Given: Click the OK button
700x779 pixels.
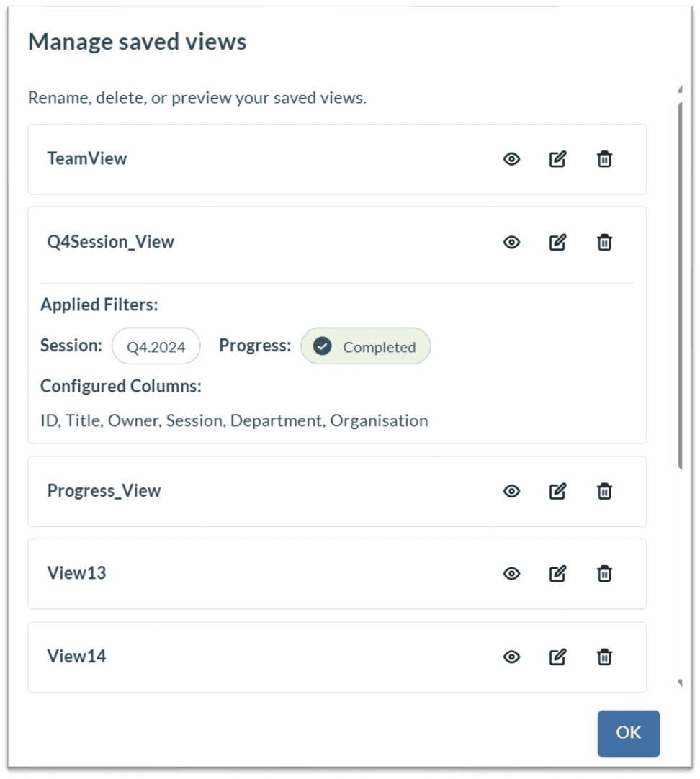Looking at the screenshot, I should pos(629,734).
